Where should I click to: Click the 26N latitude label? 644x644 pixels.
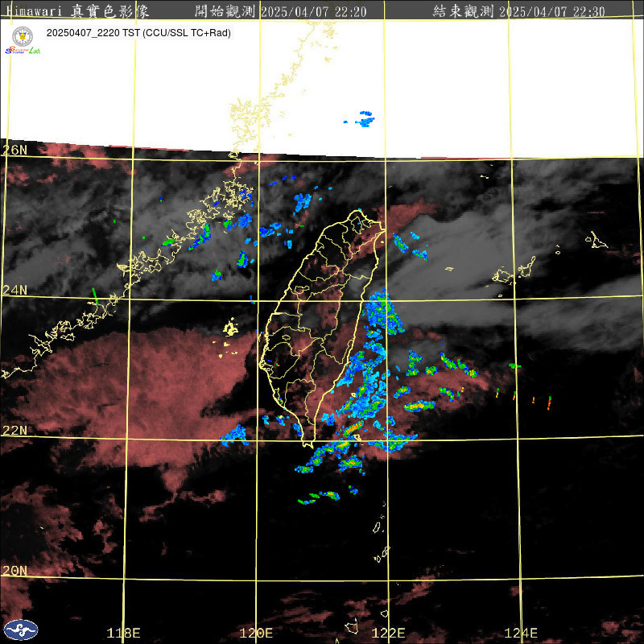click(x=15, y=151)
